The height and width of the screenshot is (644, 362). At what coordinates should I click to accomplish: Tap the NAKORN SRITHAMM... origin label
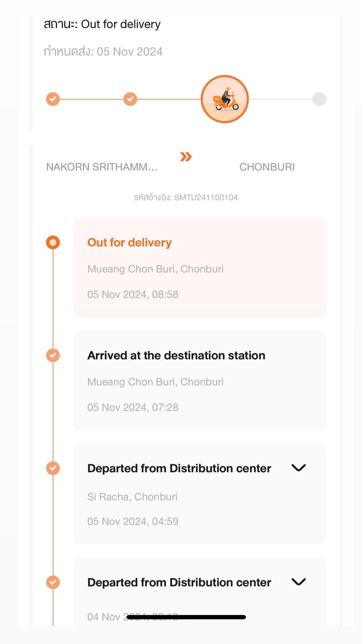click(102, 167)
